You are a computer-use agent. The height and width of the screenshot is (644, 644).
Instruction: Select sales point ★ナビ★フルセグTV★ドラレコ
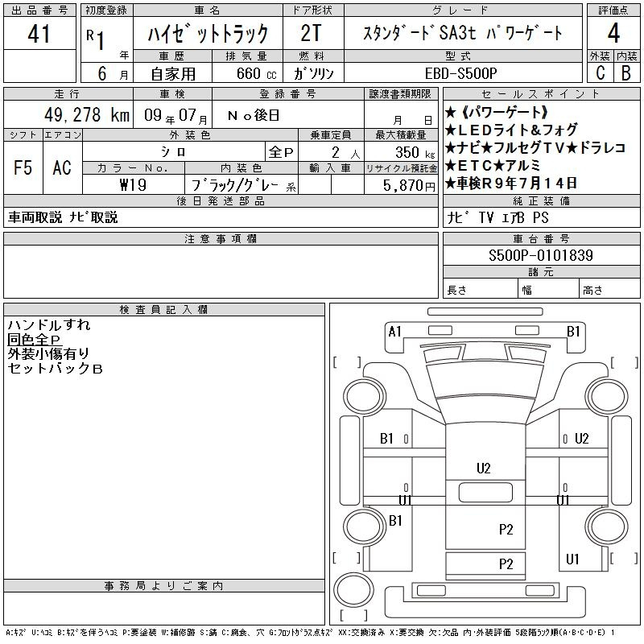(535, 148)
